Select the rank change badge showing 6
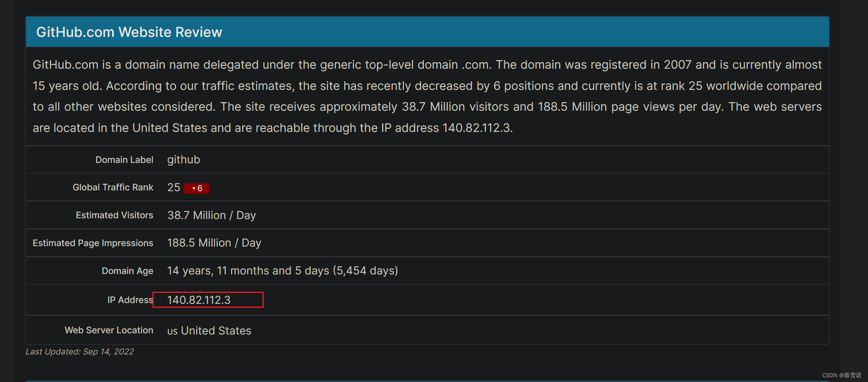 pos(196,188)
